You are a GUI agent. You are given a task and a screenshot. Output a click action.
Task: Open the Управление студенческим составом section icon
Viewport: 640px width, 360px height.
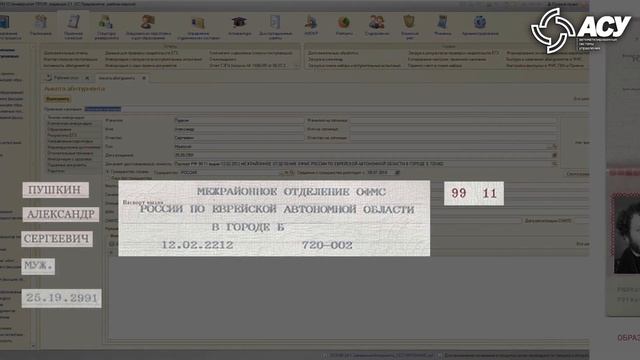(x=198, y=23)
